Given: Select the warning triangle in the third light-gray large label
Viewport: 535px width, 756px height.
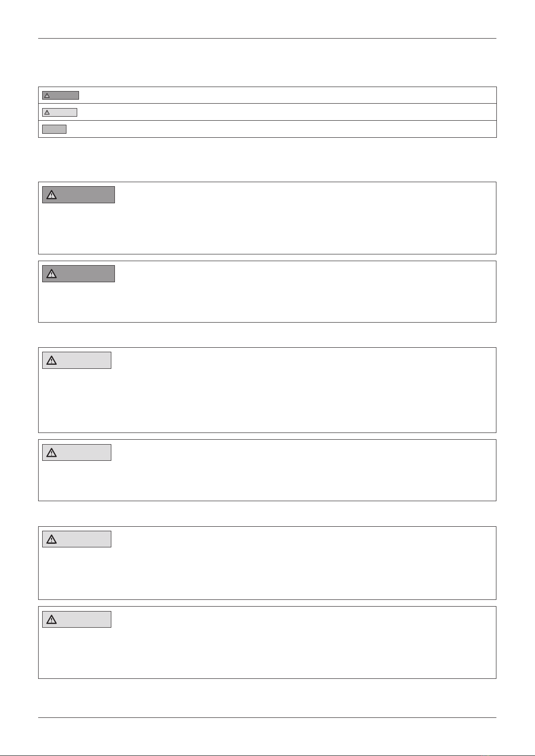Looking at the screenshot, I should (x=52, y=539).
